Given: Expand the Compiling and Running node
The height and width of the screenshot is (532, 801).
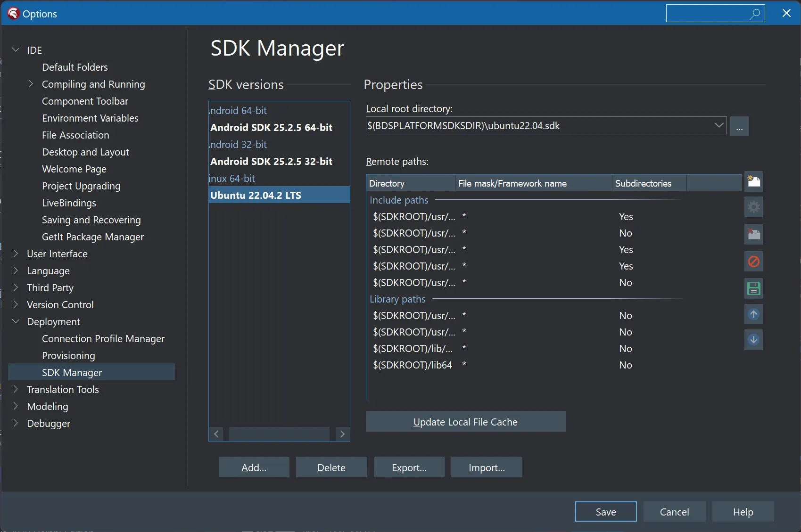Looking at the screenshot, I should tap(31, 84).
